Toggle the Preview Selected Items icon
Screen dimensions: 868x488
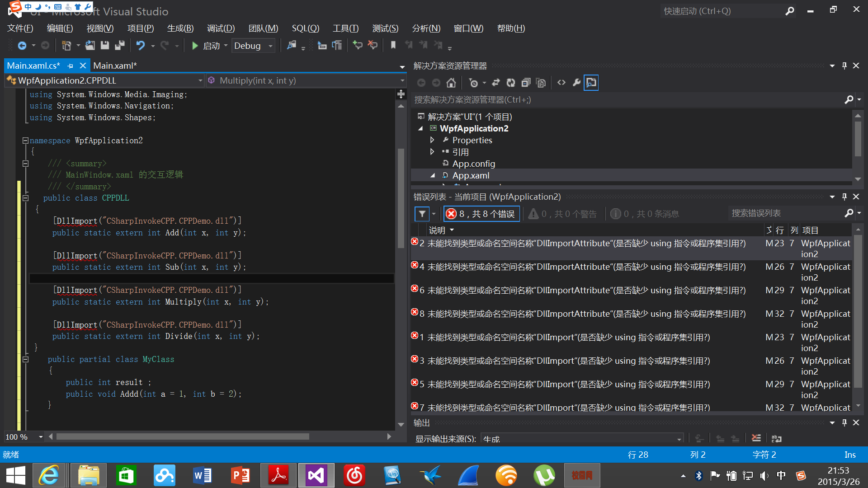coord(591,83)
